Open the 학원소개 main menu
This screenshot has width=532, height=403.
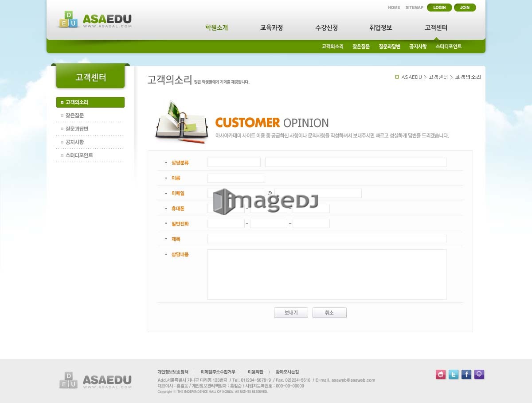coord(216,27)
